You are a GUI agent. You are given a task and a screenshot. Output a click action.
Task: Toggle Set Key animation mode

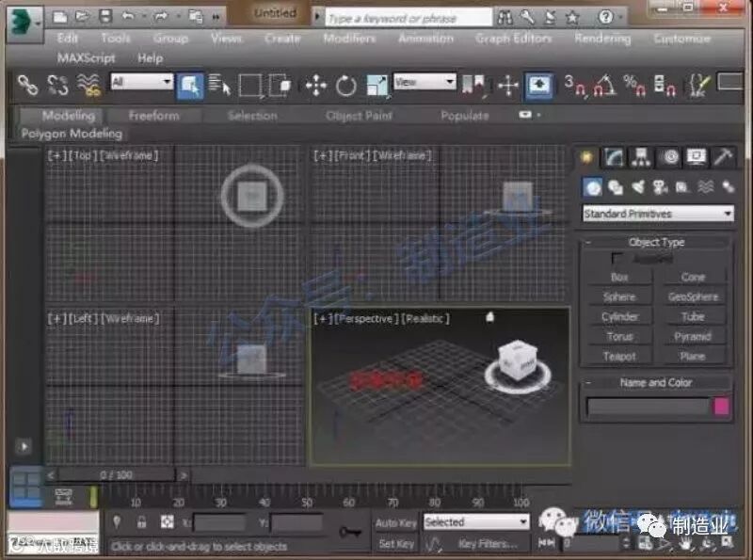395,544
